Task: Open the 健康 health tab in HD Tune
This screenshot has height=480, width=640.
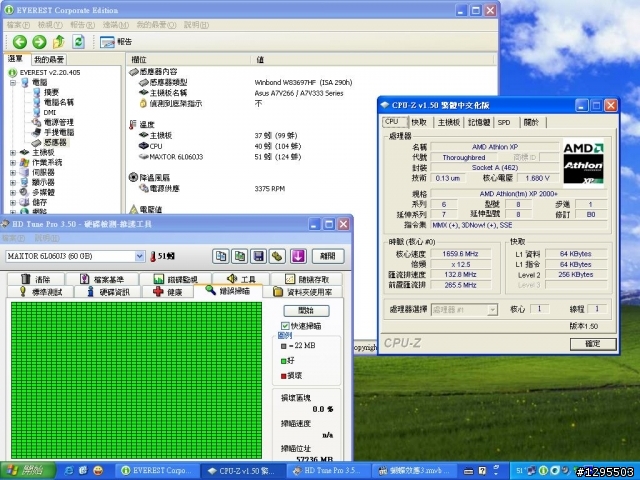Action: click(168, 292)
